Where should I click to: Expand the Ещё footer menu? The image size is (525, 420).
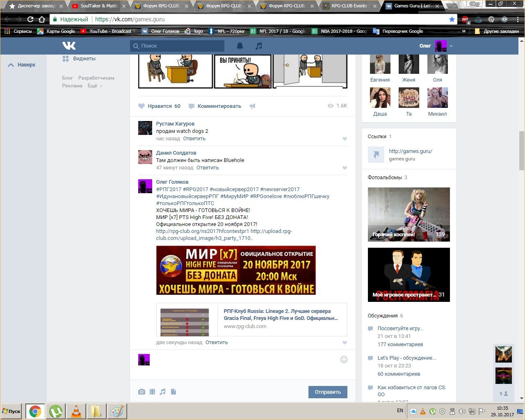[95, 86]
